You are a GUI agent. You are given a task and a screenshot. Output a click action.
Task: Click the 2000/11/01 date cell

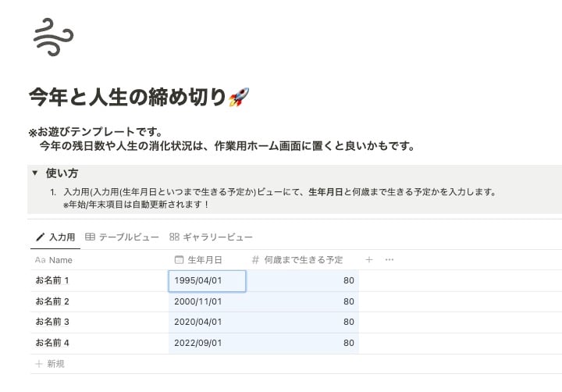click(207, 301)
